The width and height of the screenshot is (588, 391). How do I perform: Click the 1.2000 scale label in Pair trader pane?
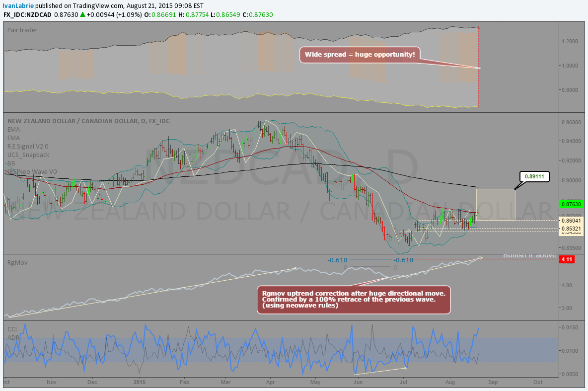tap(570, 41)
